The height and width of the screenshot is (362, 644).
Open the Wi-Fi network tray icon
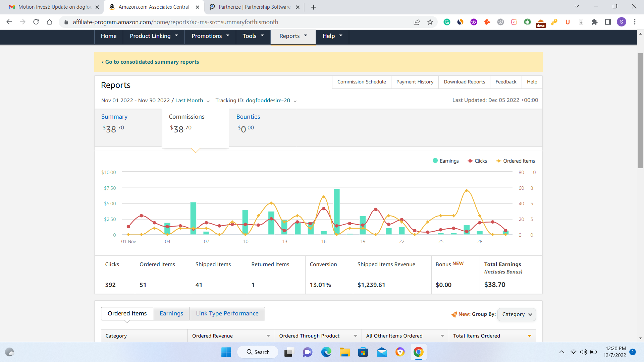click(x=574, y=352)
